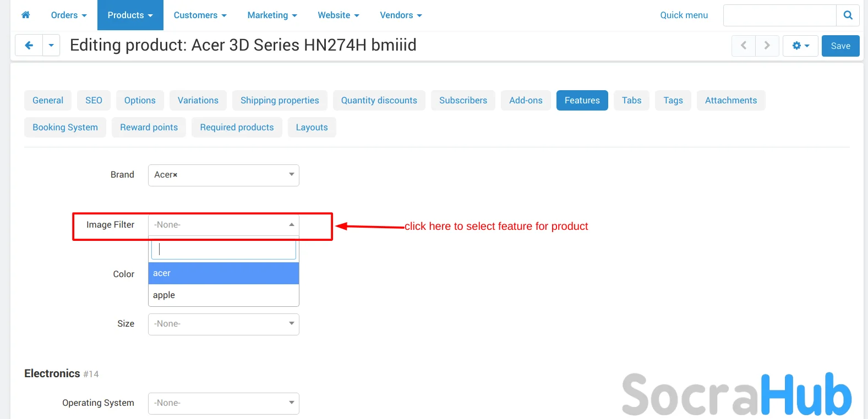Expand the Size dropdown
The image size is (868, 419).
click(x=291, y=324)
